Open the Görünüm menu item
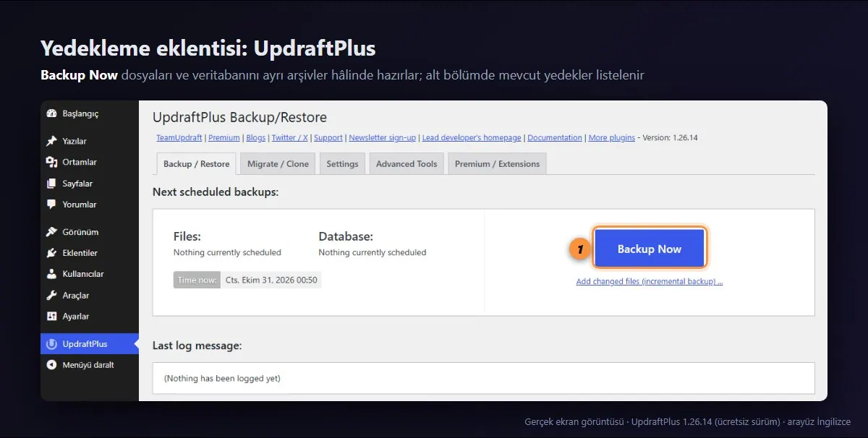Image resolution: width=868 pixels, height=438 pixels. 90,232
